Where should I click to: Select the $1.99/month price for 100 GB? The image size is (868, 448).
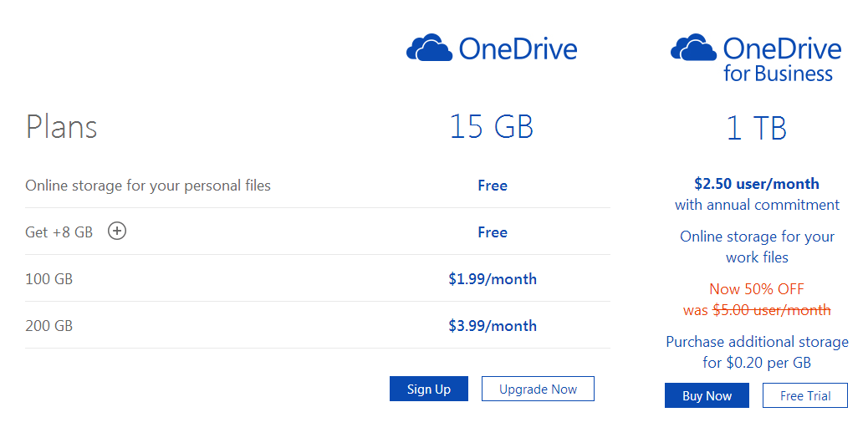pos(493,279)
